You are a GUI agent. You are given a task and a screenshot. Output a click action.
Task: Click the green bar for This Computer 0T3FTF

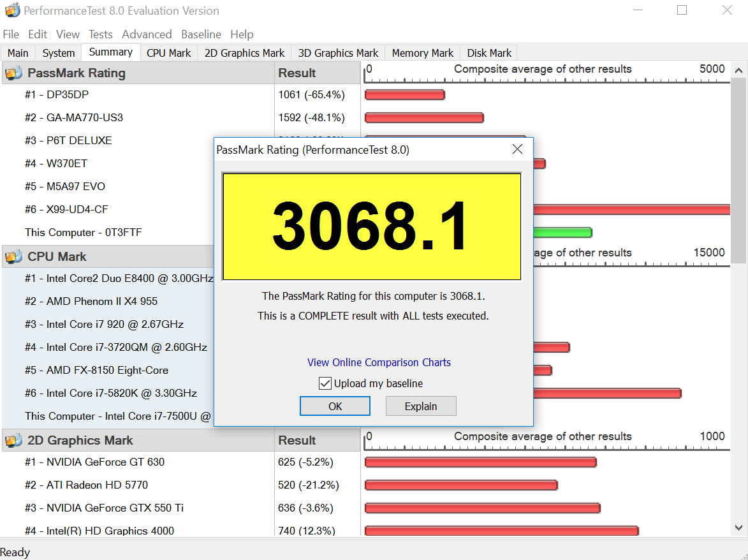562,232
